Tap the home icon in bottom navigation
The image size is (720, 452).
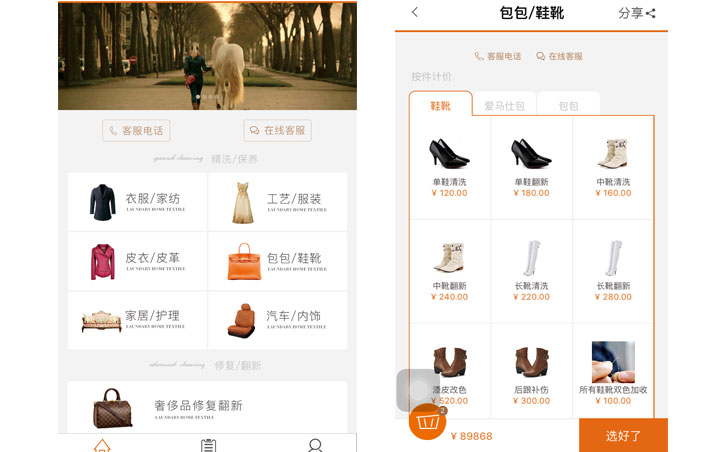tap(102, 445)
